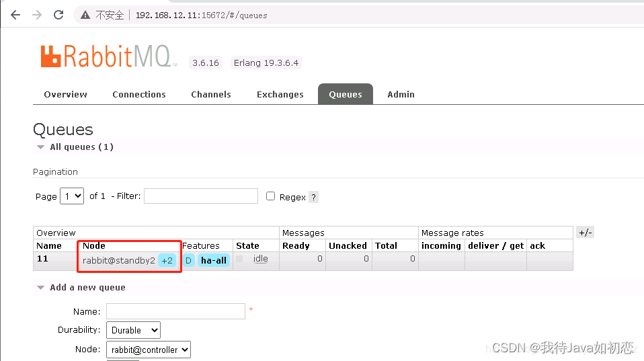Click the browser forward arrow
This screenshot has width=644, height=361.
[37, 15]
